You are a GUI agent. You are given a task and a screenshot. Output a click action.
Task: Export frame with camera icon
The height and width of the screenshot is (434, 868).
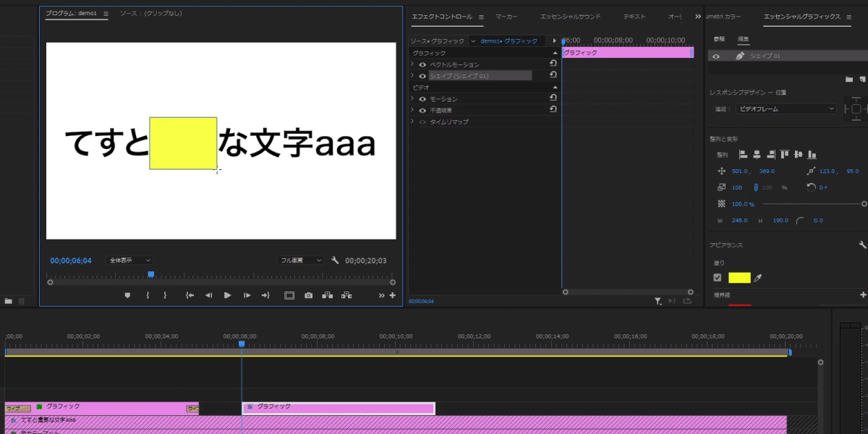tap(309, 295)
